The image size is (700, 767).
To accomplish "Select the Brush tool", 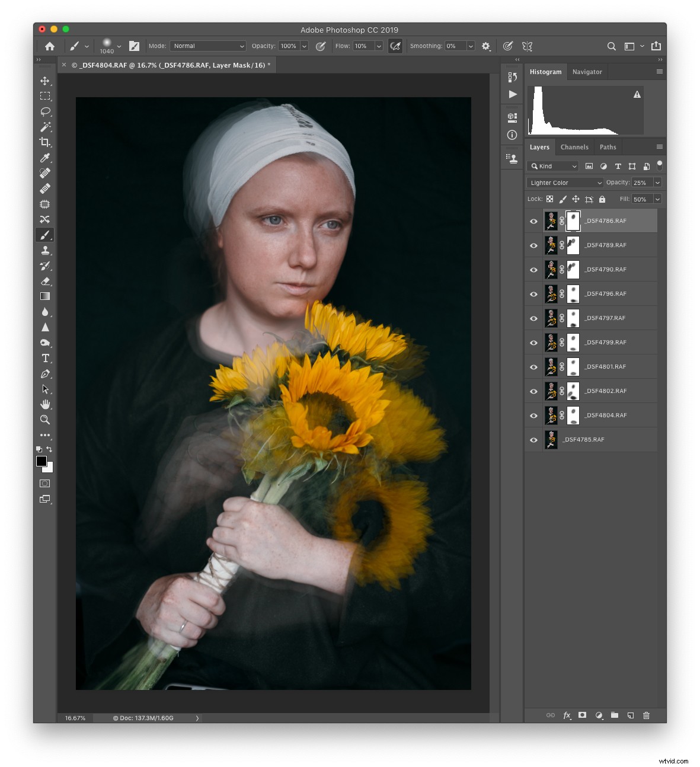I will point(45,235).
